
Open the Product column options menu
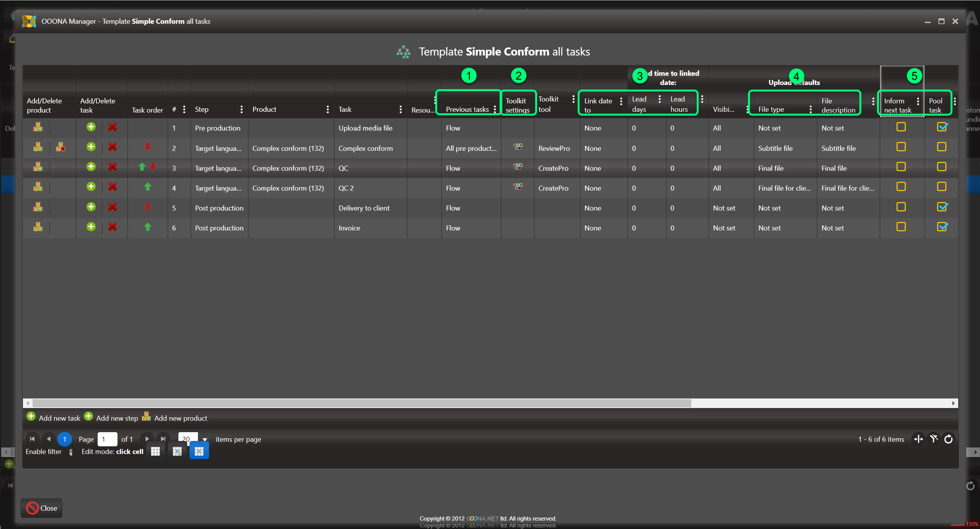pyautogui.click(x=328, y=109)
